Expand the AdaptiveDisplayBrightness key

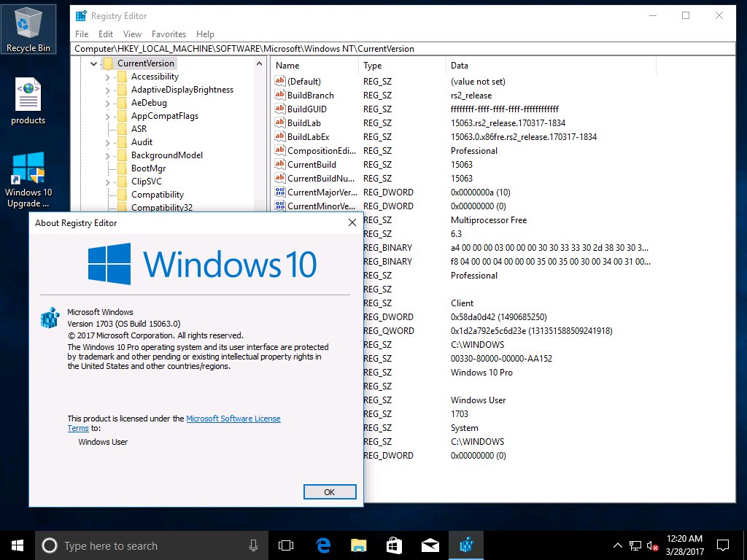click(x=108, y=90)
